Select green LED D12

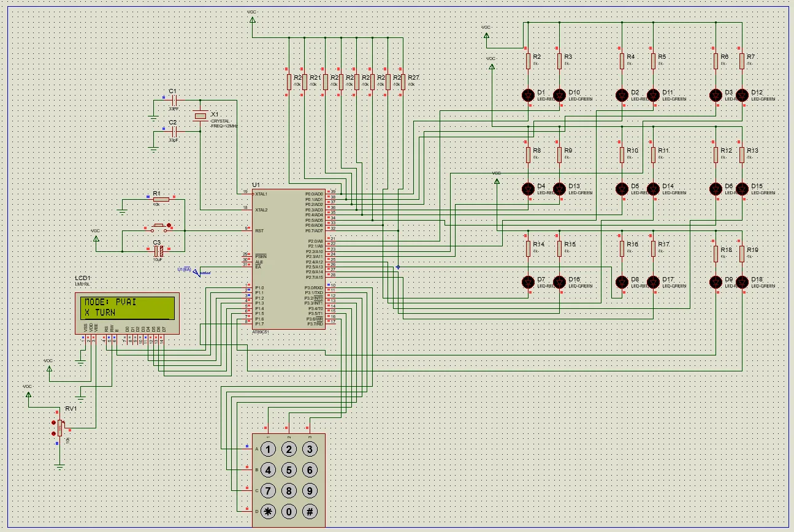742,95
